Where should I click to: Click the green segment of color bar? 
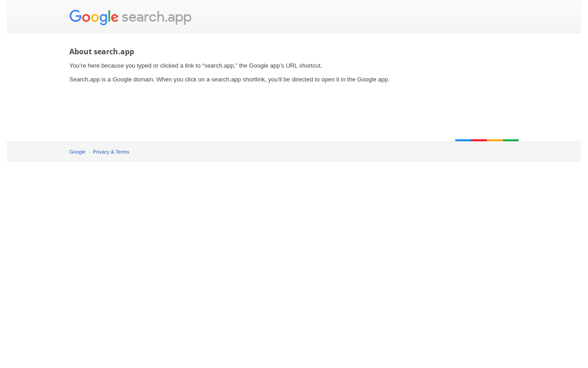(x=511, y=140)
